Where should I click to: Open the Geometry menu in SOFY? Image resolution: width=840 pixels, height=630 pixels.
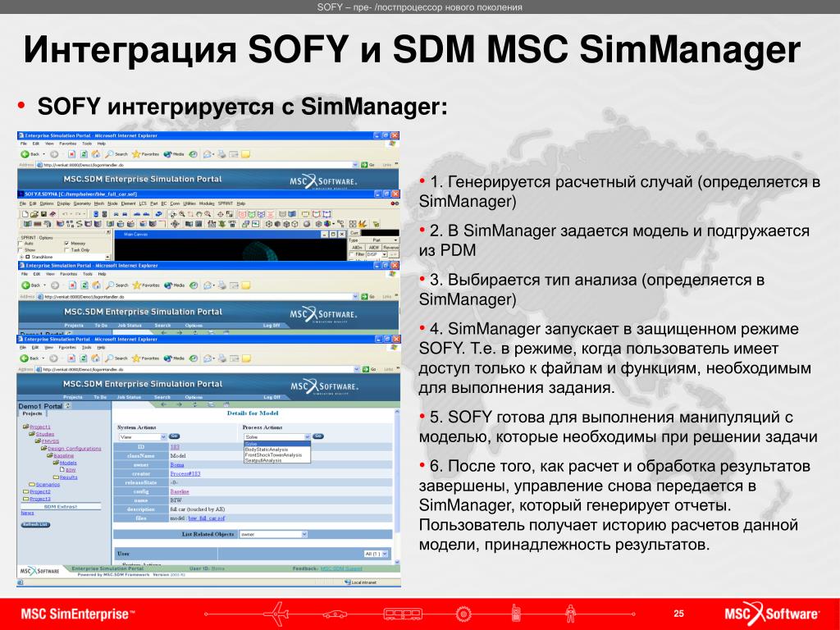click(82, 203)
